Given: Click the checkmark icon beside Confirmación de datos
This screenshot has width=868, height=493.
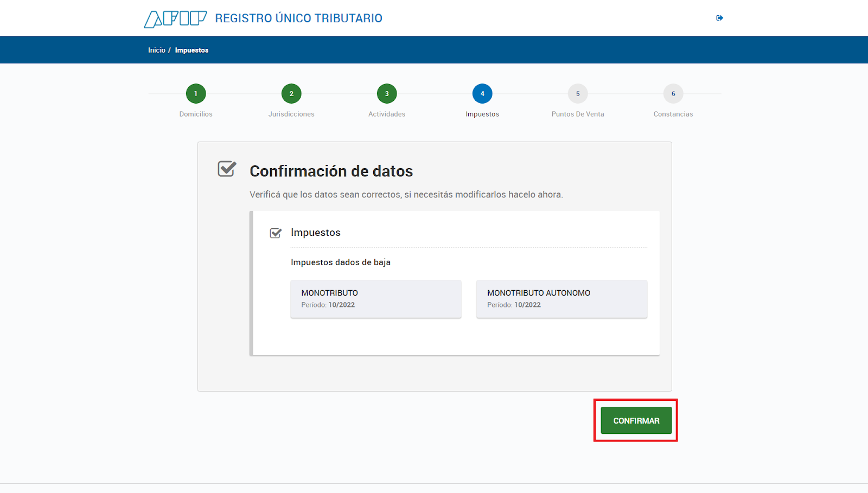Looking at the screenshot, I should (227, 169).
